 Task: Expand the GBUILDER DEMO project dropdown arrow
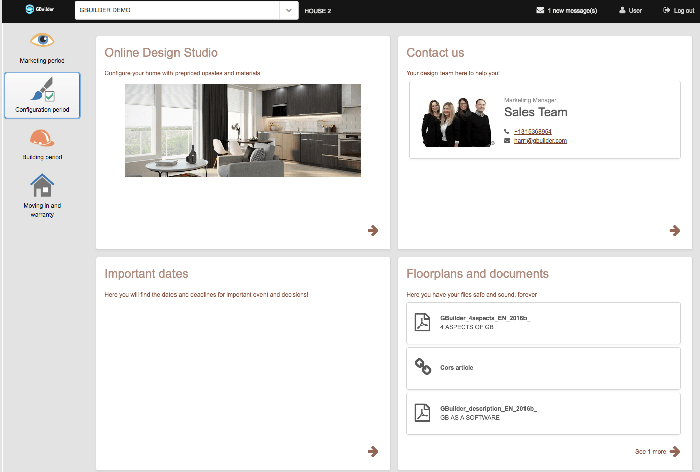click(288, 10)
